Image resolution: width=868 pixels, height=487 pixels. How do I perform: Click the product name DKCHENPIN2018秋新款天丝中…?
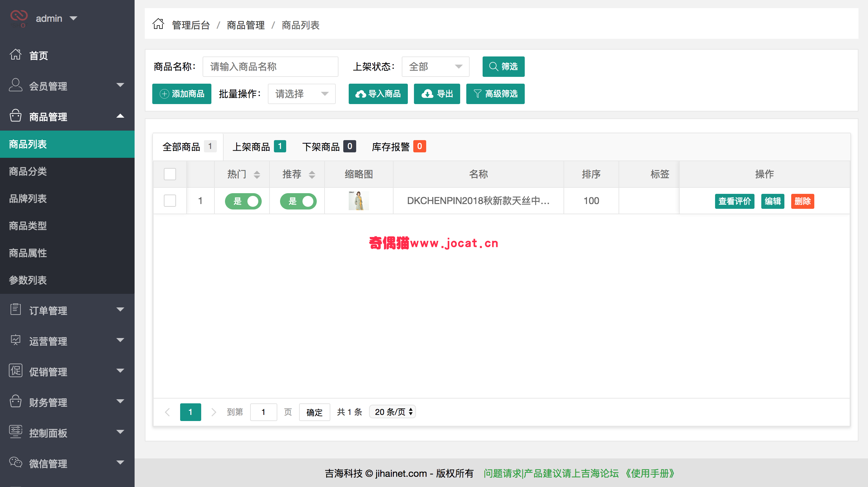pos(478,201)
